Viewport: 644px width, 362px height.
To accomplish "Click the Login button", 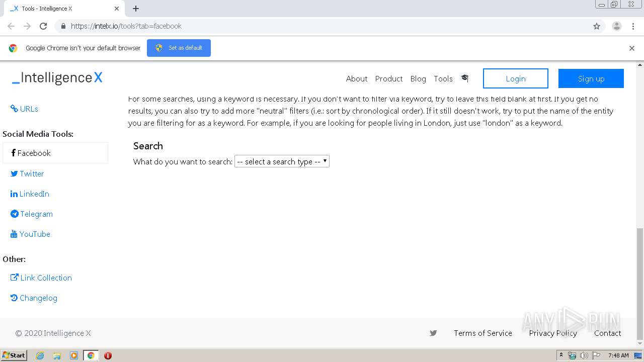I will tap(516, 78).
